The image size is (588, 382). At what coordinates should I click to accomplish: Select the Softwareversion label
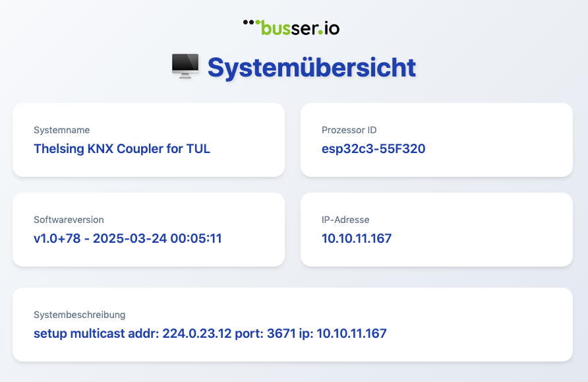pos(69,220)
